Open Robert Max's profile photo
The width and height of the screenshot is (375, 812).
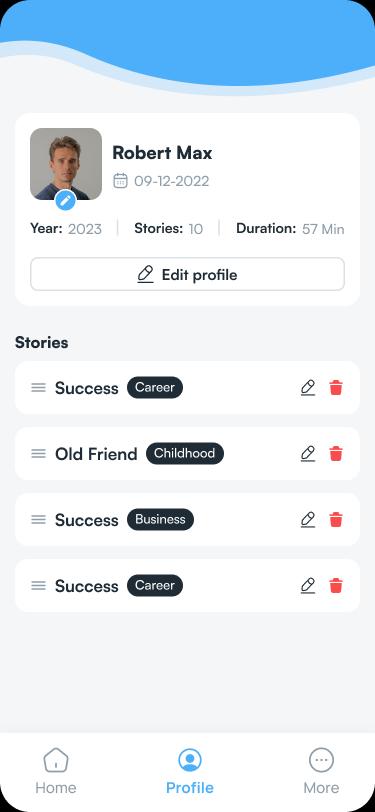pyautogui.click(x=66, y=164)
